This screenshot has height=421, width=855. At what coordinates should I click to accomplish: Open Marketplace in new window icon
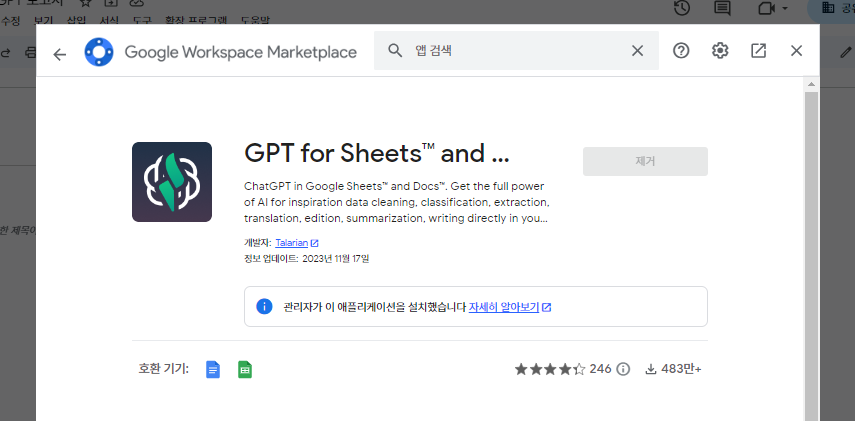tap(758, 51)
